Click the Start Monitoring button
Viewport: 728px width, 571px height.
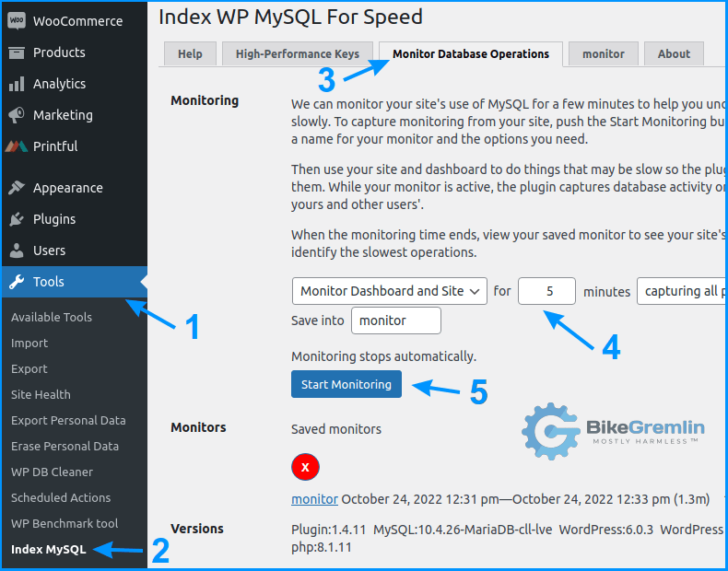coord(346,384)
